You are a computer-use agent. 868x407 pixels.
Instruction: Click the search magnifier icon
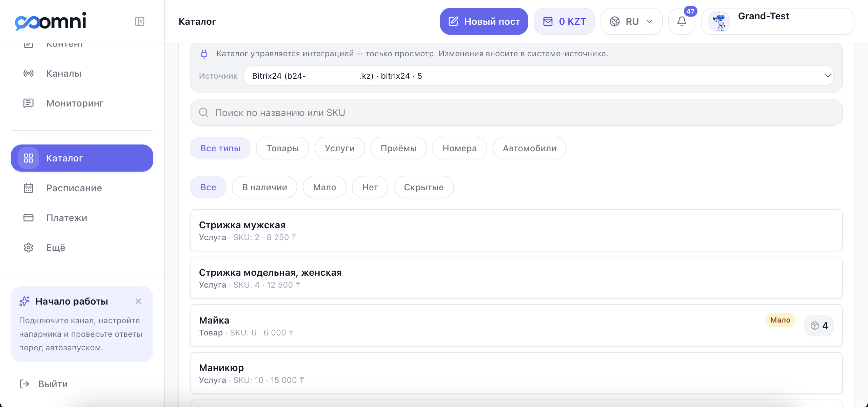click(203, 112)
